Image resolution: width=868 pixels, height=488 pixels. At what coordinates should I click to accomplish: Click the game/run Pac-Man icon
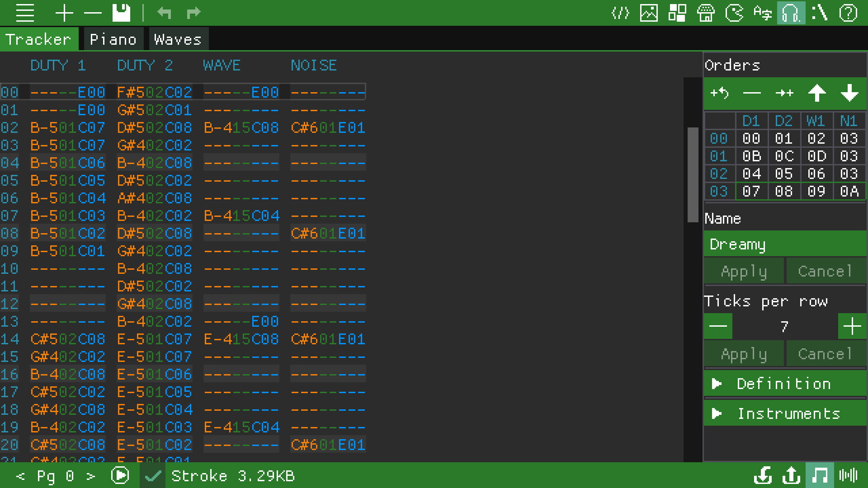coord(735,13)
